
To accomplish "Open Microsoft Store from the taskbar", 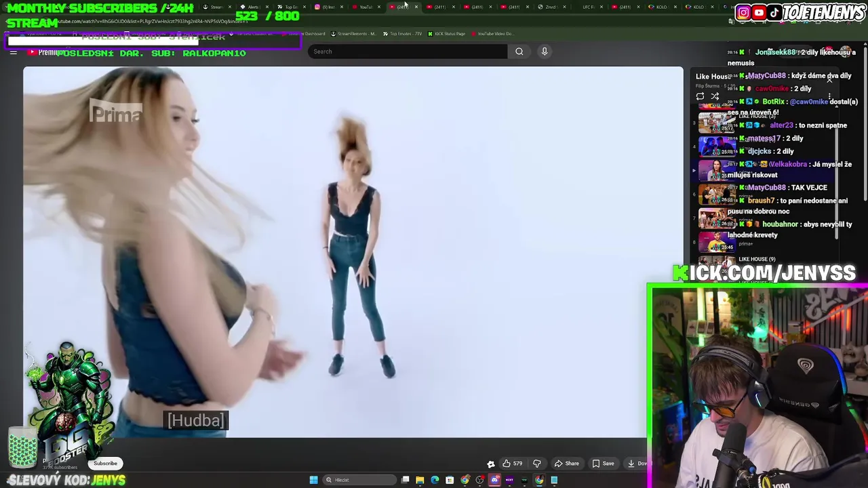I will coord(450,480).
